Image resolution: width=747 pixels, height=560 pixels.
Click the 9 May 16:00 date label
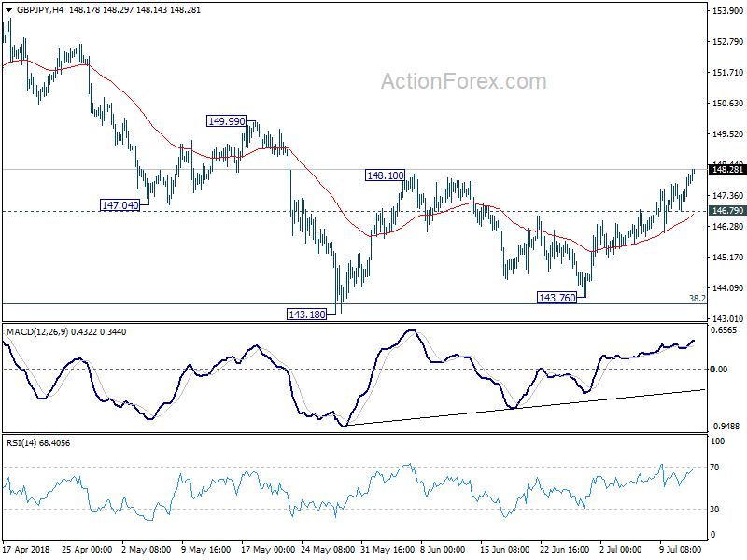(x=206, y=549)
